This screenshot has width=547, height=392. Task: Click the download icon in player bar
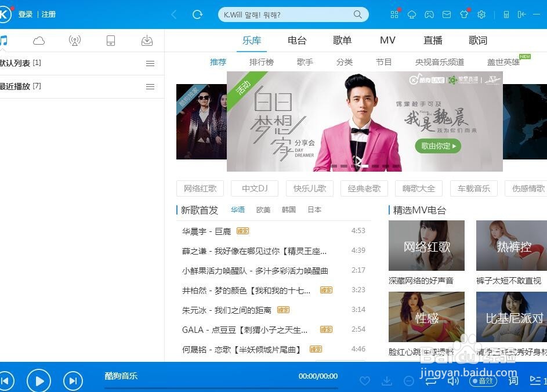point(386,381)
